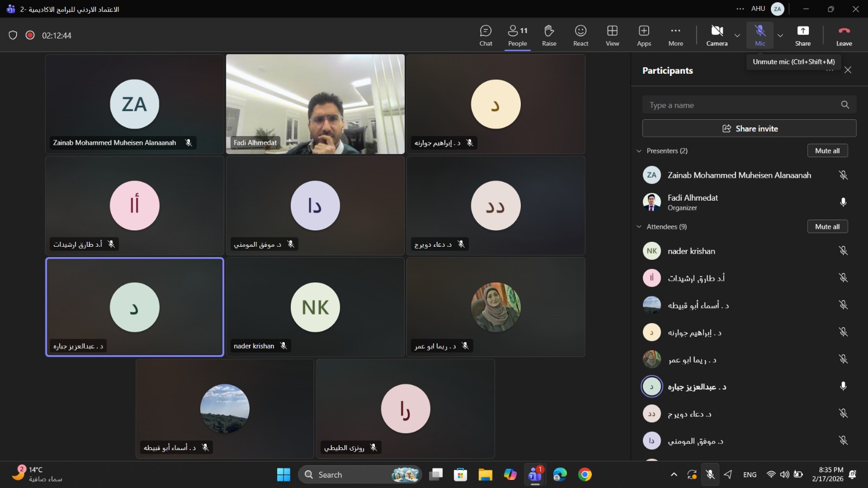Open the Apps menu
868x488 pixels.
click(644, 35)
